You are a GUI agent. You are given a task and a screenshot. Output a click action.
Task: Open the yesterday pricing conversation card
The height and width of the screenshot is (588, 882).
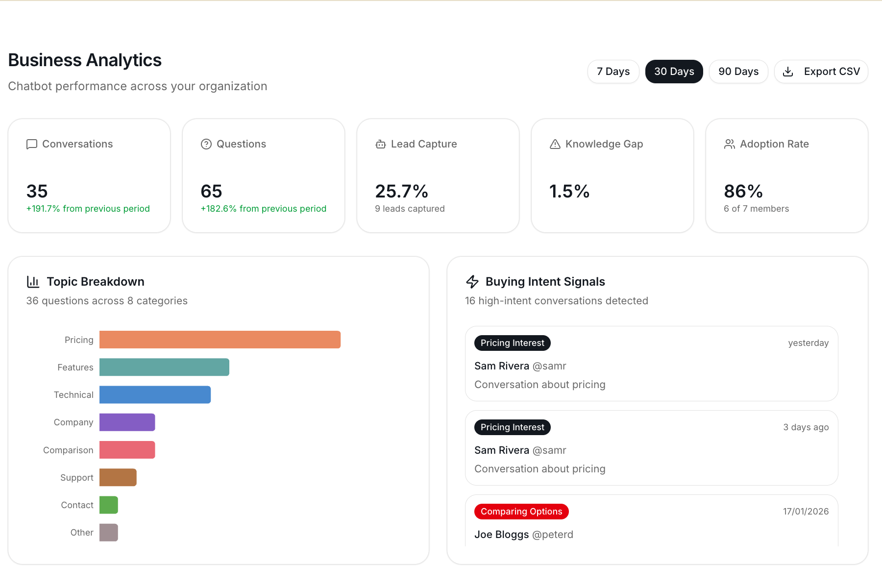651,364
